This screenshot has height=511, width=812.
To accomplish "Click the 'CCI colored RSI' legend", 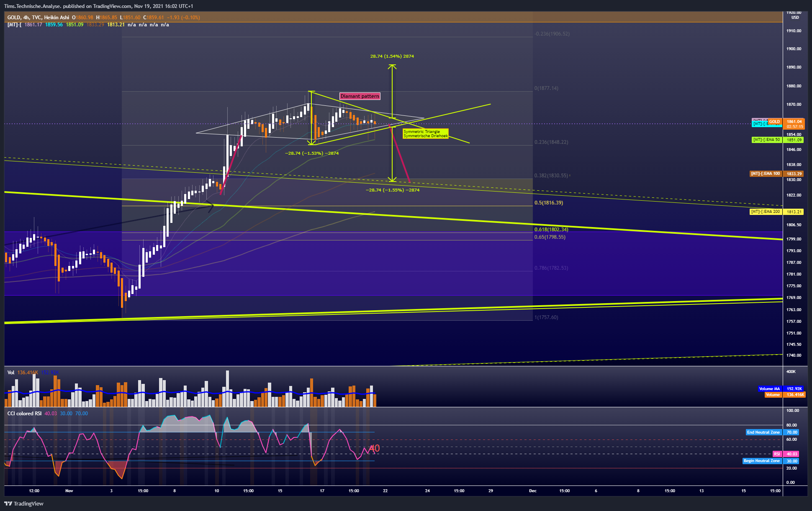I will (x=24, y=413).
